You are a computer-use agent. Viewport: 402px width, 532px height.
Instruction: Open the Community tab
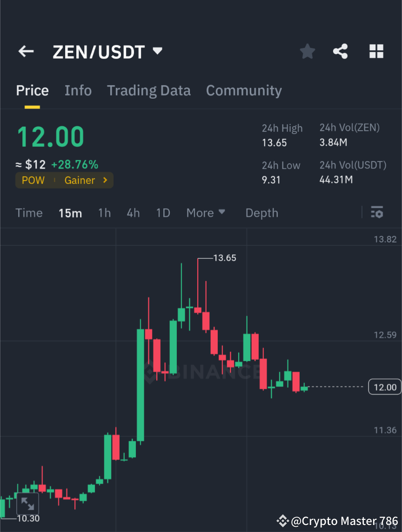click(x=244, y=90)
